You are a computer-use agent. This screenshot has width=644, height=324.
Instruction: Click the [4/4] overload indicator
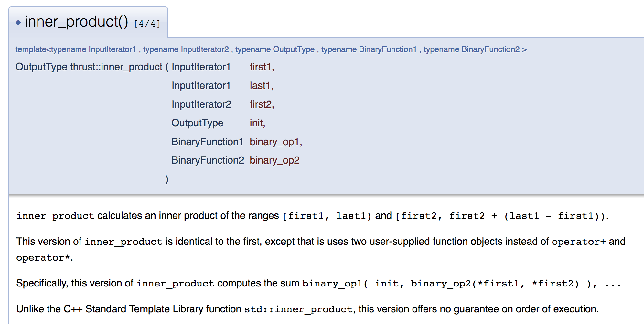pyautogui.click(x=147, y=24)
